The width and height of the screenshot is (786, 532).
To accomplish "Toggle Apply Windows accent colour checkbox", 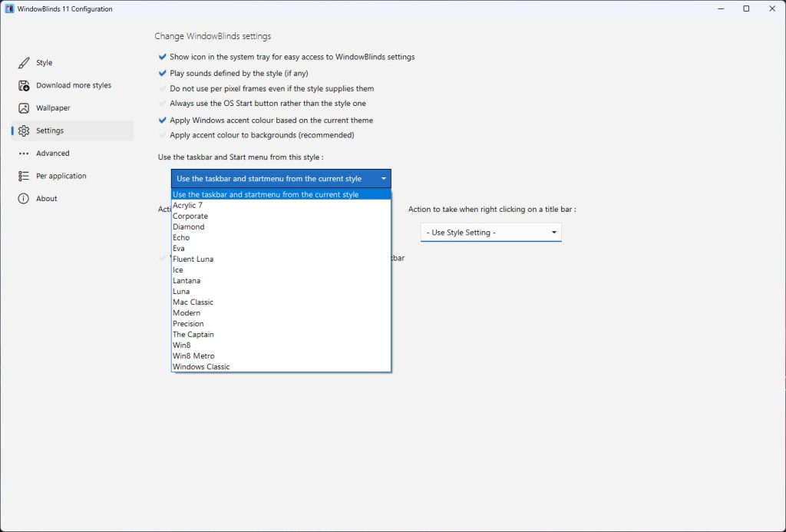I will pyautogui.click(x=162, y=121).
